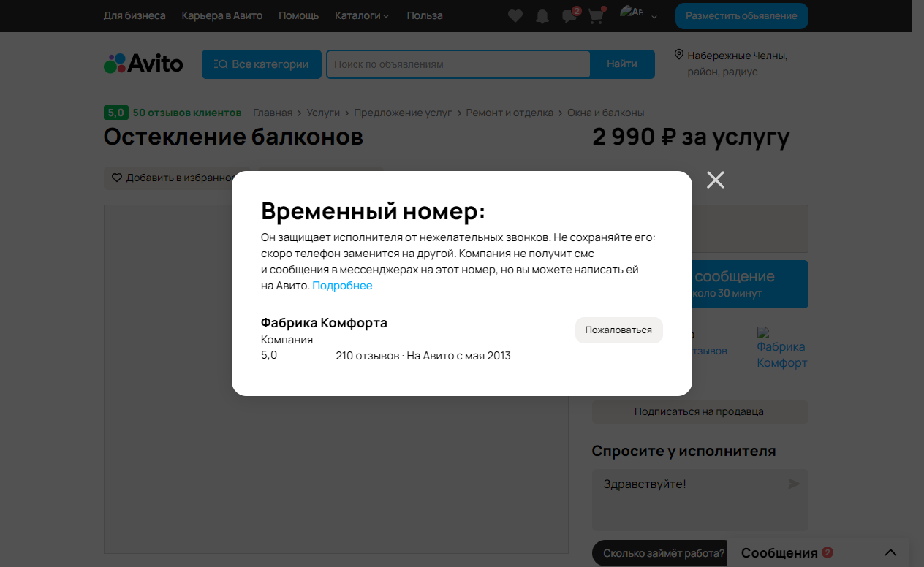
Task: Open Для бизнеса link
Action: tap(135, 15)
